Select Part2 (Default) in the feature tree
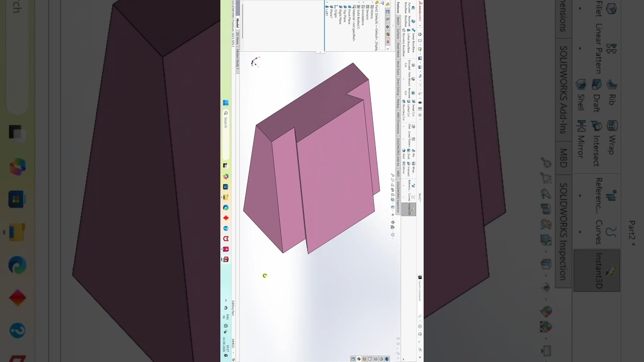Image resolution: width=644 pixels, height=362 pixels. tap(375, 25)
